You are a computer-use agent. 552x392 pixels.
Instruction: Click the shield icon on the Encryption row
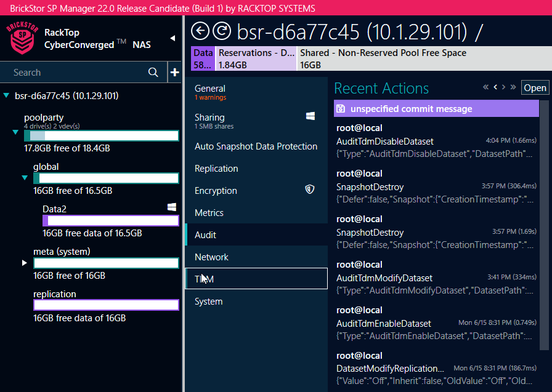click(x=310, y=190)
